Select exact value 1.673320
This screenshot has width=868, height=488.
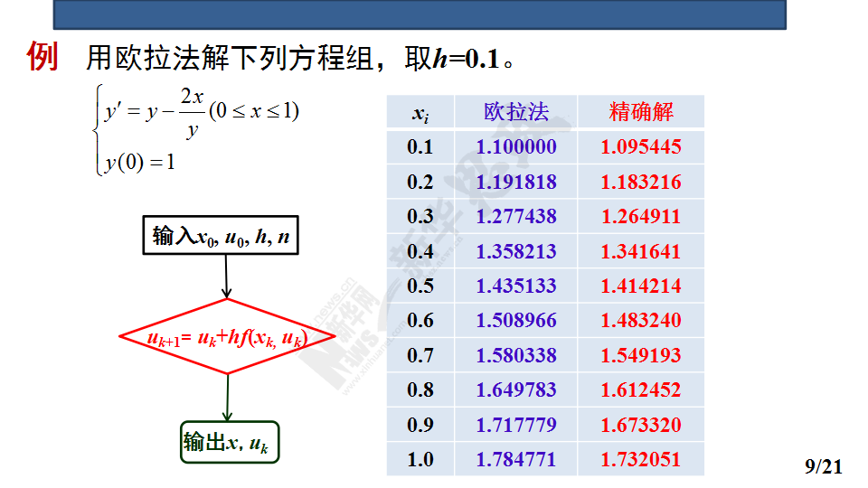641,425
